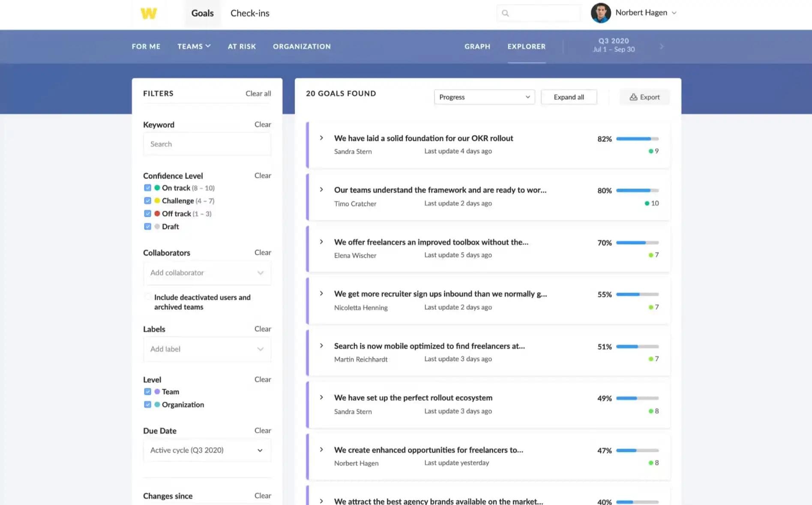Image resolution: width=812 pixels, height=505 pixels.
Task: Click the 82% progress bar on the OKR rollout goal
Action: point(637,139)
